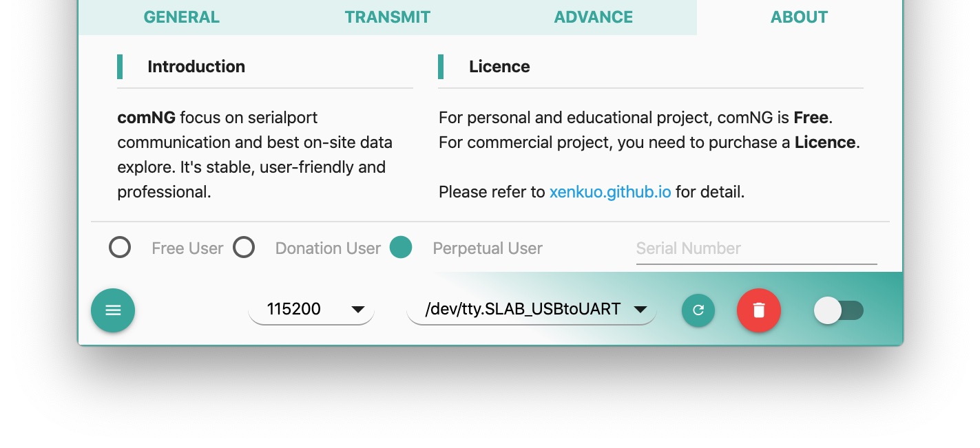Click the bold comNG text in the introduction
The image size is (980, 448).
pos(146,118)
